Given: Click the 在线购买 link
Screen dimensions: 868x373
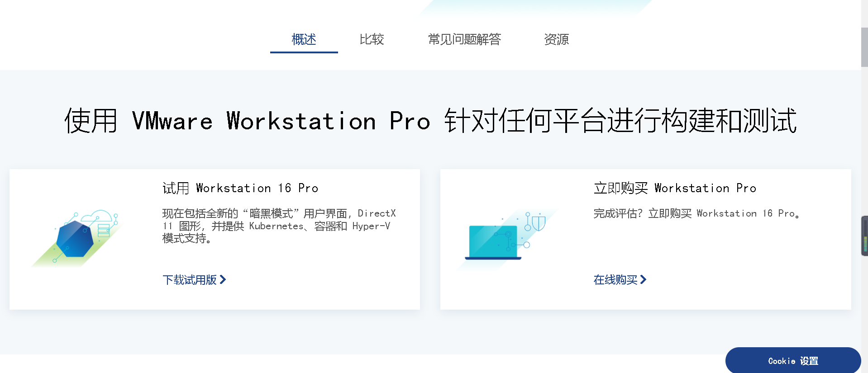Looking at the screenshot, I should pyautogui.click(x=615, y=280).
